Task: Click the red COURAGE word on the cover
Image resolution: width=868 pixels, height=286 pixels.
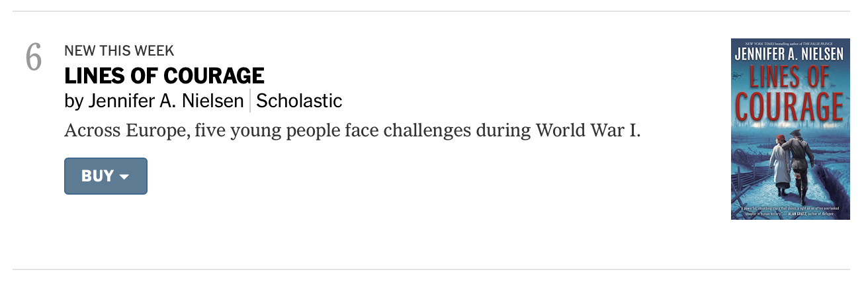Action: pos(790,106)
